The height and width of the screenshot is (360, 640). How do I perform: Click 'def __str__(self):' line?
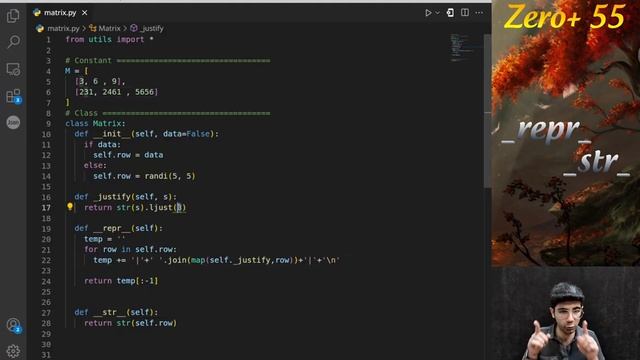(x=116, y=312)
